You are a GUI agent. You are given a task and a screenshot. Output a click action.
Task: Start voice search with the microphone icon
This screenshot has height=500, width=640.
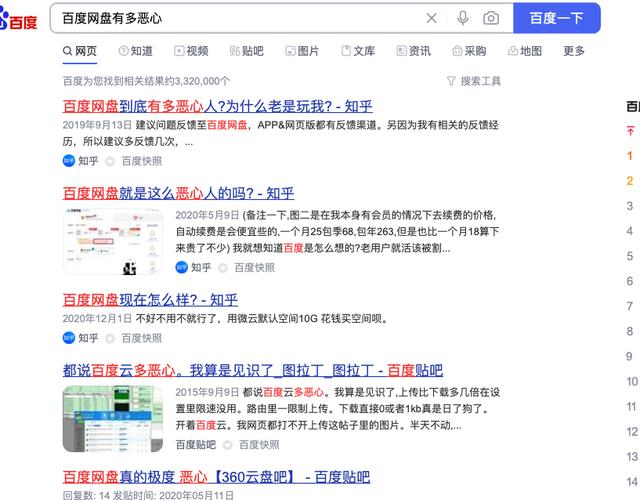(462, 18)
